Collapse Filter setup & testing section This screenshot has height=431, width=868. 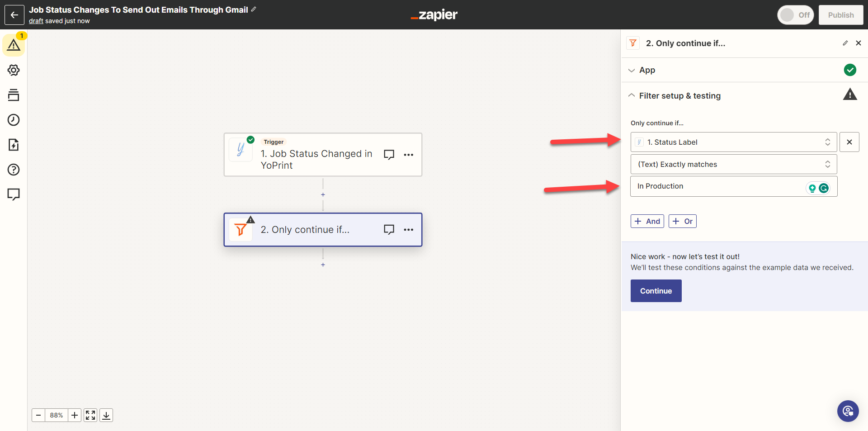click(x=744, y=95)
